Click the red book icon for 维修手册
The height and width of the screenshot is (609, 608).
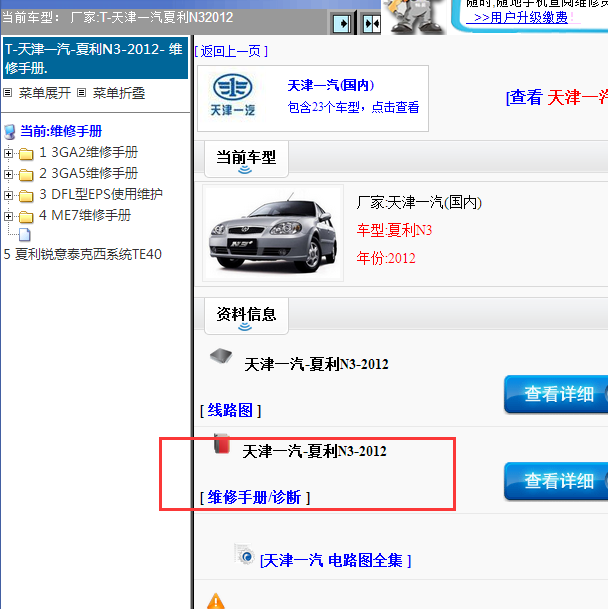pyautogui.click(x=222, y=443)
